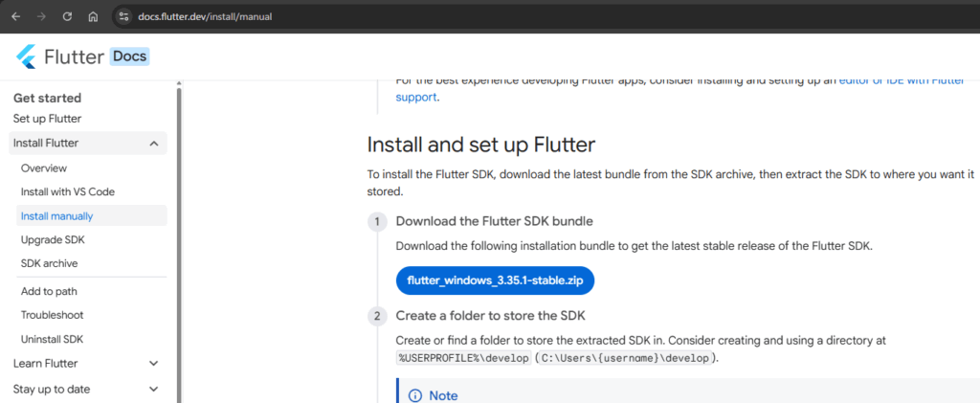
Task: Download flutter_windows_3.35.1-stable.zip
Action: click(495, 280)
